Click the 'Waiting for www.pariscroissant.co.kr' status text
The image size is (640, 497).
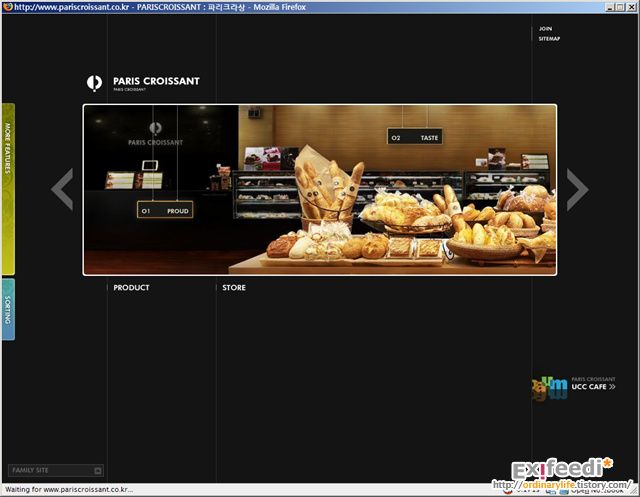(69, 489)
